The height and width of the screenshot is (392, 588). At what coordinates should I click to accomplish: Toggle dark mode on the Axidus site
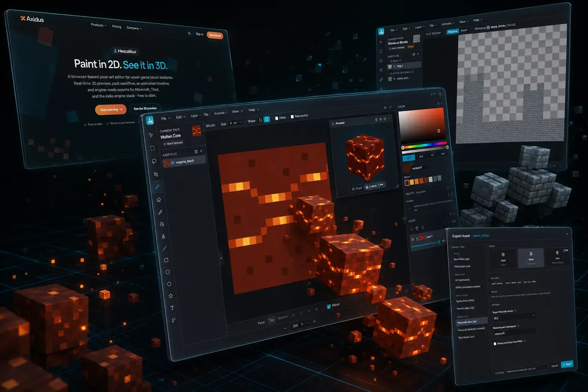189,33
